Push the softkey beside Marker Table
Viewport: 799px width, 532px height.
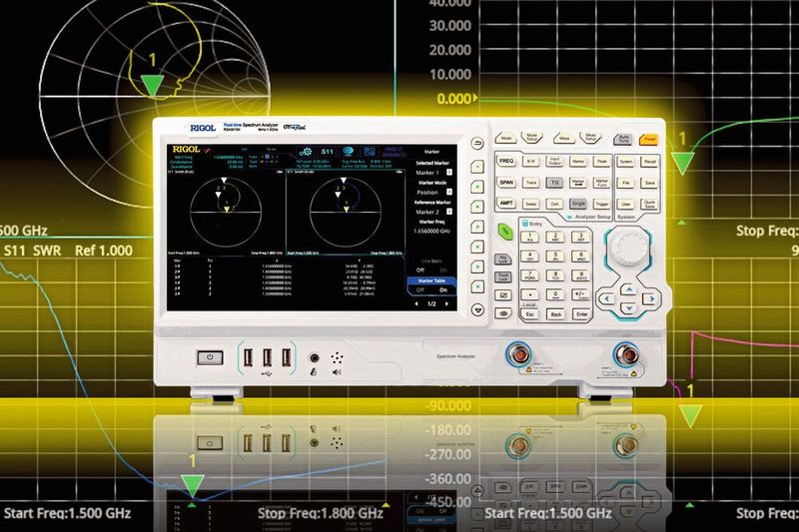477,286
